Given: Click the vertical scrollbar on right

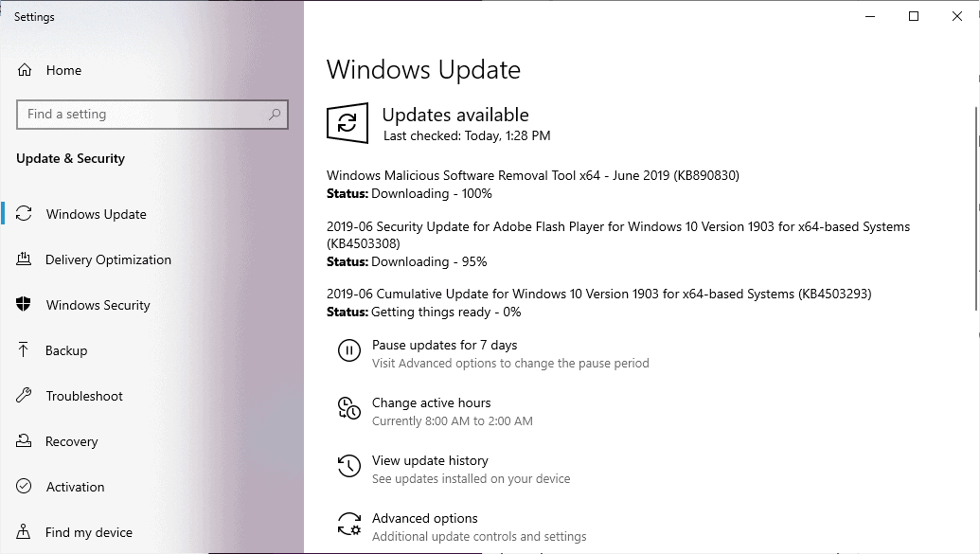Looking at the screenshot, I should [976, 208].
